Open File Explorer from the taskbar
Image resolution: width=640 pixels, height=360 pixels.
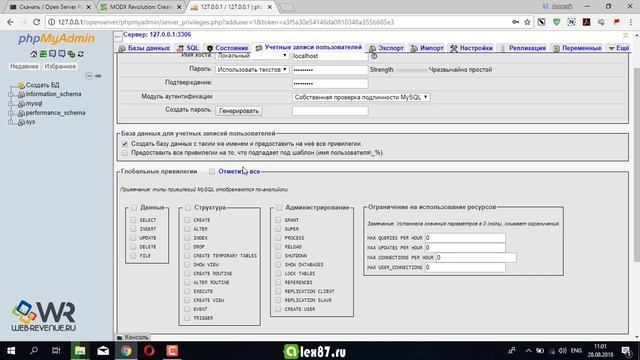point(80,351)
